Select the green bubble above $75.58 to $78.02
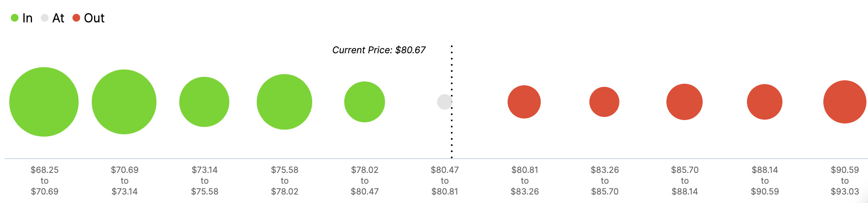The height and width of the screenshot is (203, 868). [x=284, y=102]
